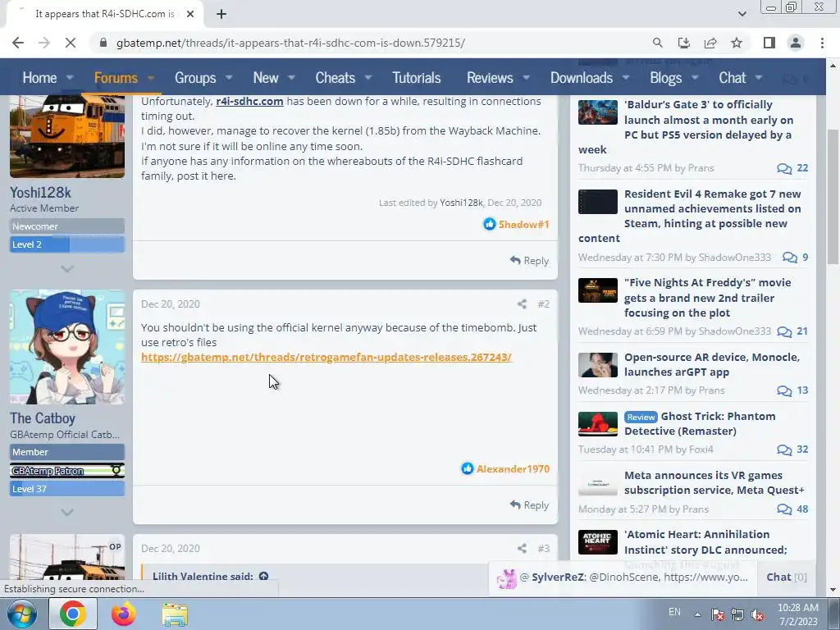Reply to Yoshi128k's first post
Viewport: 840px width, 630px height.
[529, 260]
